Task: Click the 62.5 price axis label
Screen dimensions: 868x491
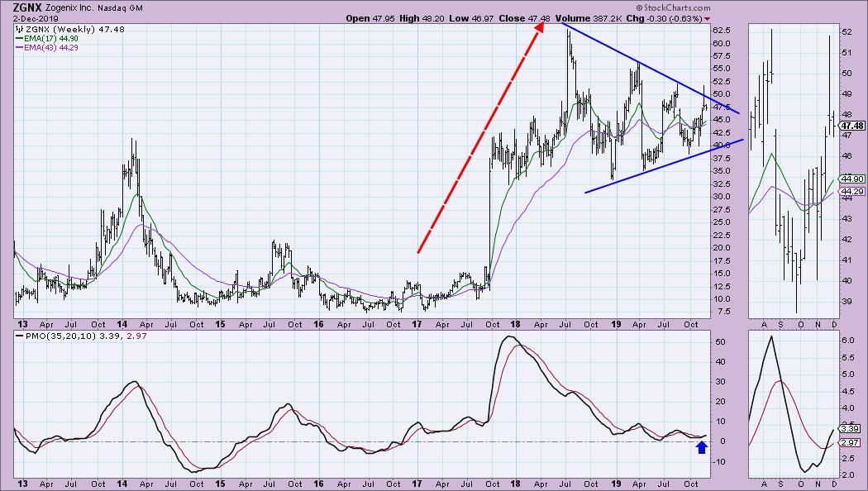Action: (722, 30)
